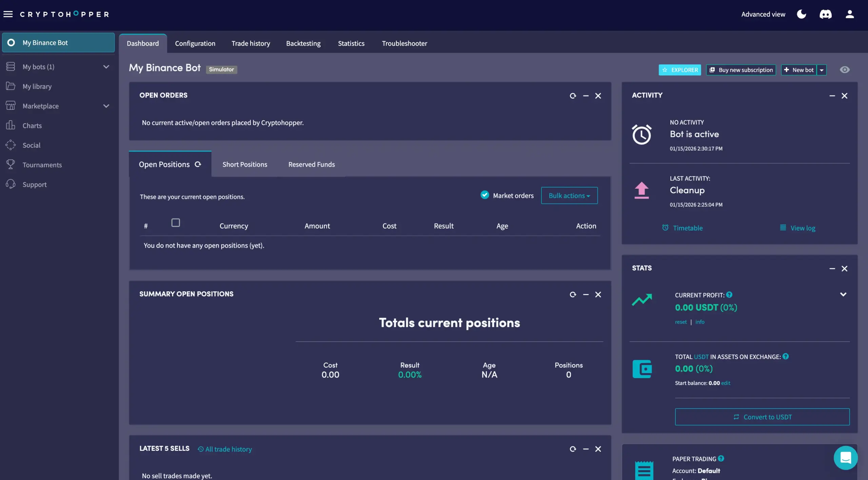Open the user profile icon
Screen dimensions: 868x480
[850, 14]
